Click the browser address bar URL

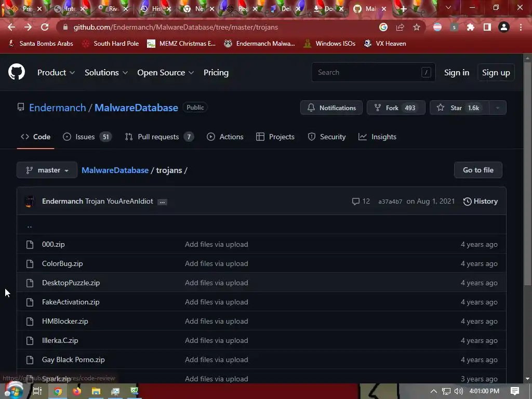click(x=176, y=27)
